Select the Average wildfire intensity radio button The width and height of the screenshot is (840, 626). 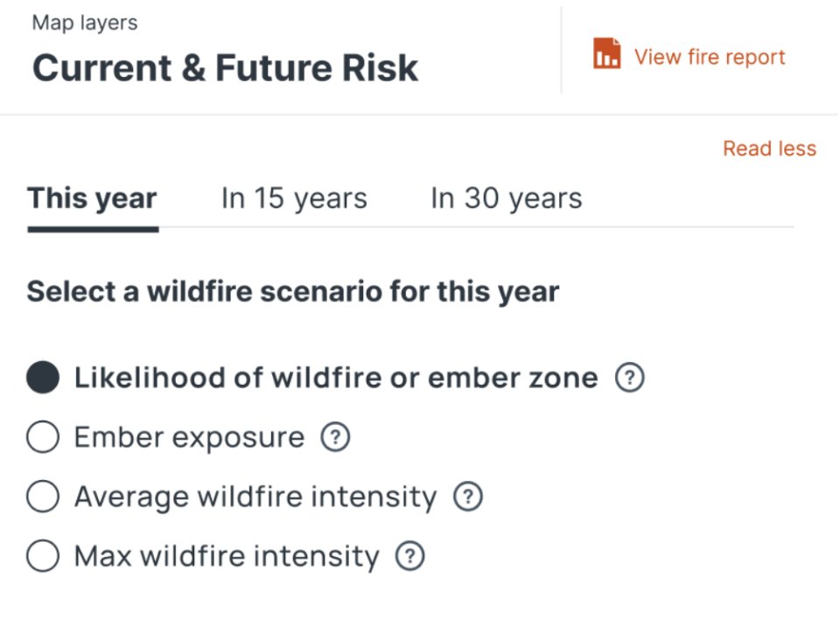(x=43, y=497)
